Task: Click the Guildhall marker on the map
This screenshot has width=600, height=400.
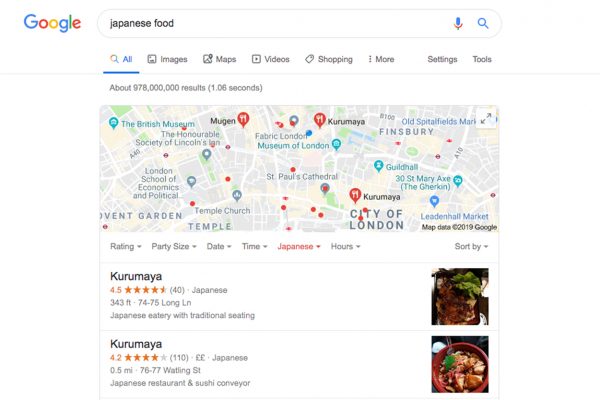Action: click(378, 166)
